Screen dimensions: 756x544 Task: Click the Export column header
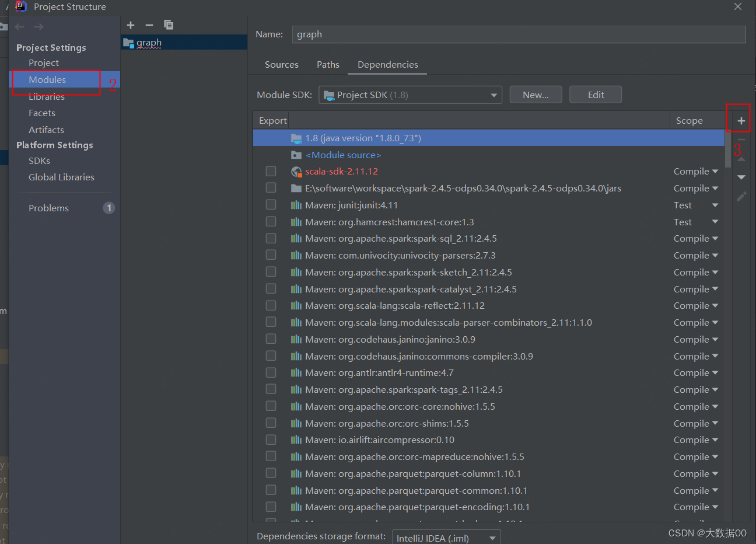pyautogui.click(x=273, y=121)
